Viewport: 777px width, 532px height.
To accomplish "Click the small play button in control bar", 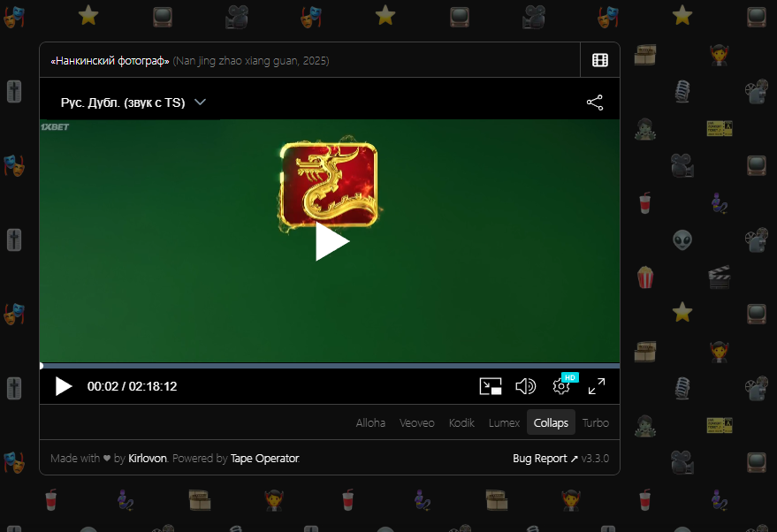I will [64, 386].
